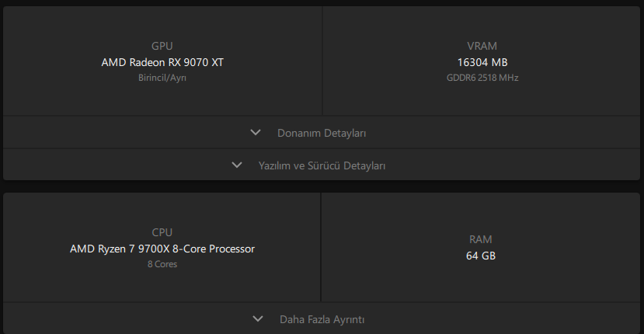Viewport: 644px width, 334px height.
Task: Click the Birincil/Ayrı subtitle
Action: 162,78
